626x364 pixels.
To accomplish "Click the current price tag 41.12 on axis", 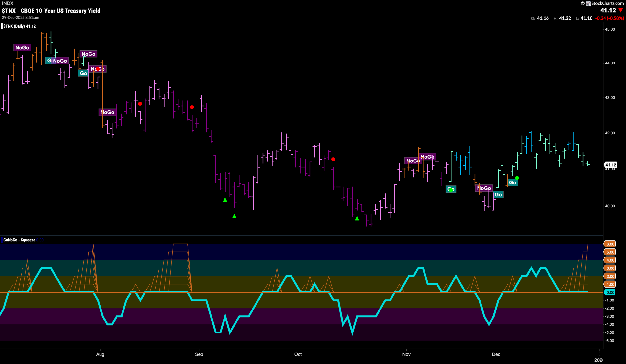I will click(x=610, y=165).
